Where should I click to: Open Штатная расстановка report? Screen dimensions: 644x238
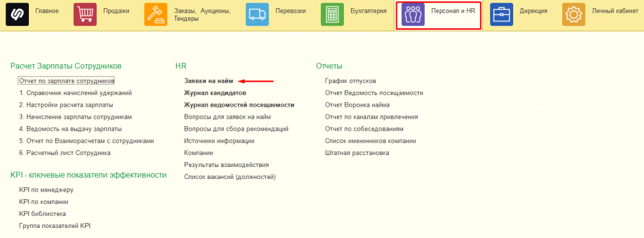click(357, 153)
